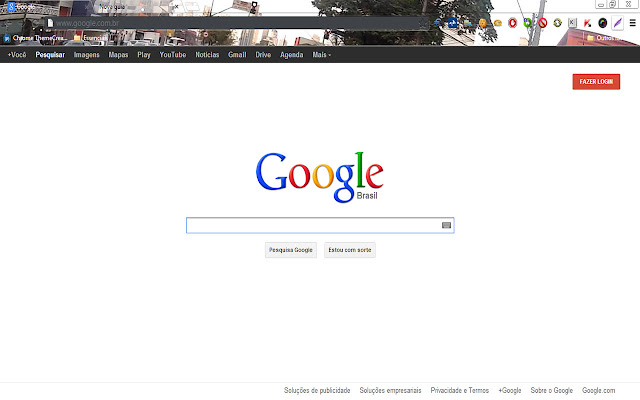
Task: Click the purple feather extension icon
Action: [x=618, y=23]
